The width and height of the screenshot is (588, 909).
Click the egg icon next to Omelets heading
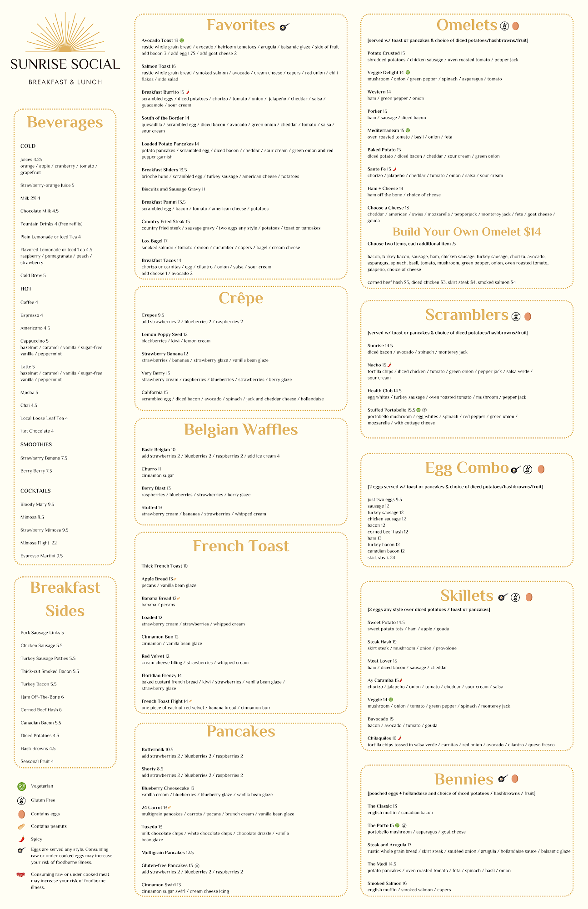(x=515, y=26)
